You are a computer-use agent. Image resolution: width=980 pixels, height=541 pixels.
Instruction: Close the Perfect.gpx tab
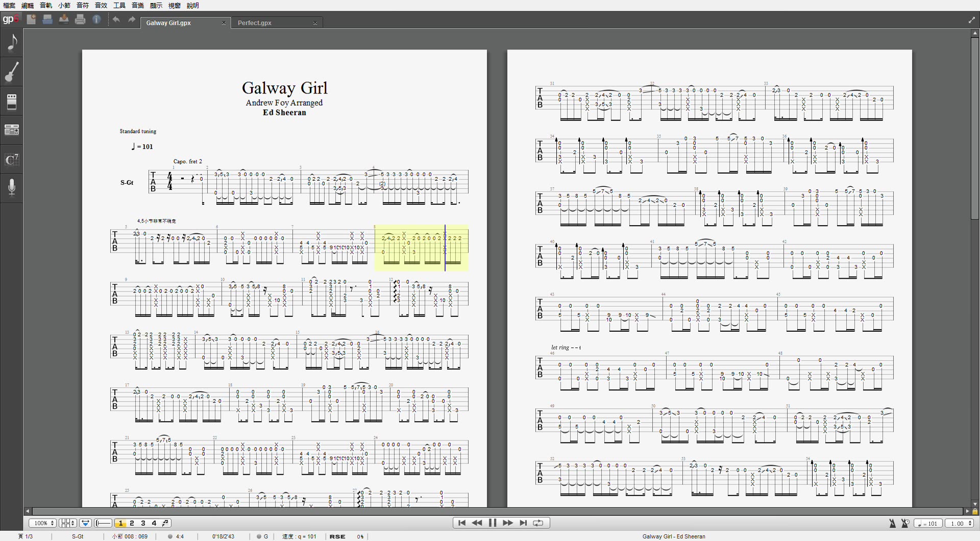pyautogui.click(x=315, y=23)
